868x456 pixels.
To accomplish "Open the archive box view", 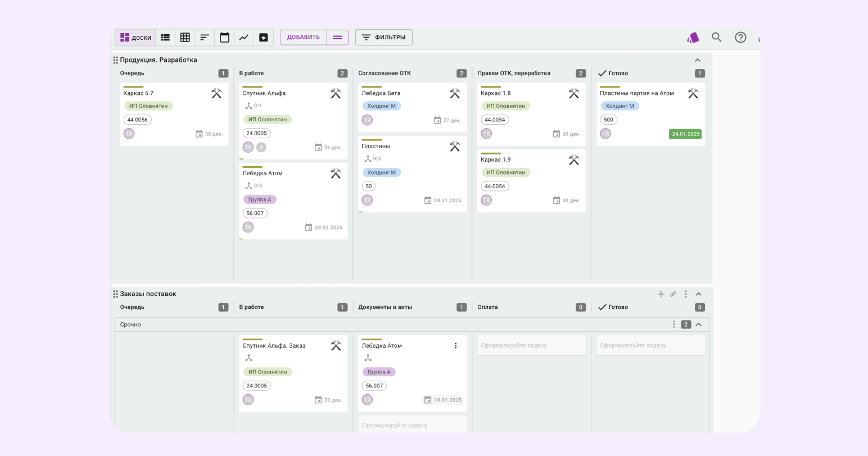I will click(x=263, y=38).
